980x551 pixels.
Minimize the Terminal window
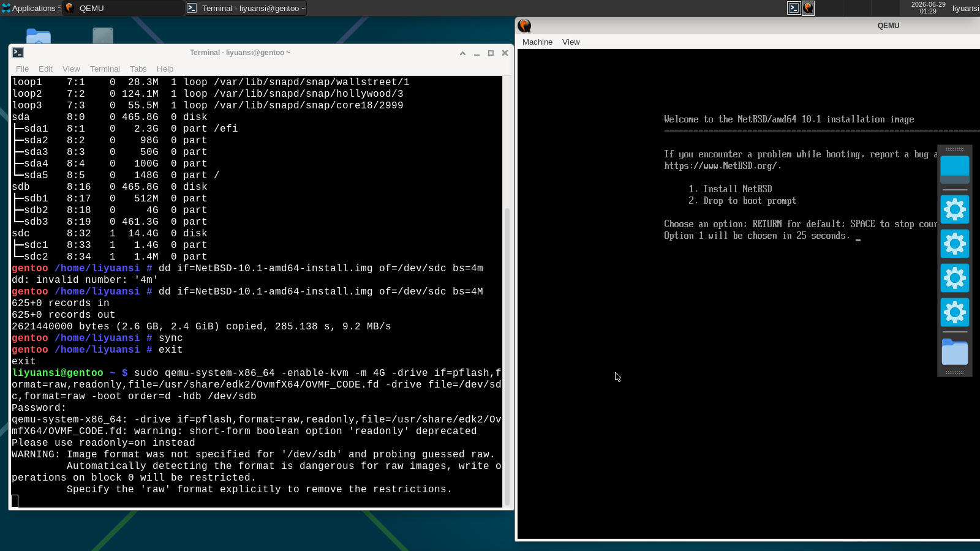point(477,53)
